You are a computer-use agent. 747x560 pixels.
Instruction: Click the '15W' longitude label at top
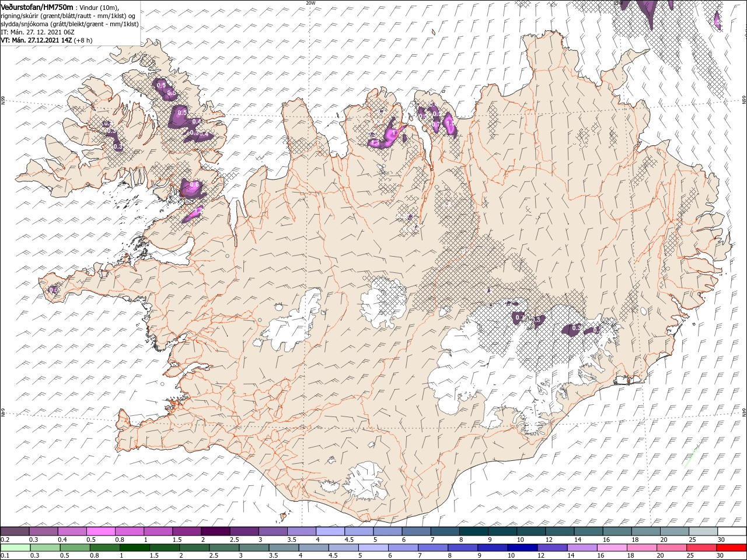coord(617,3)
